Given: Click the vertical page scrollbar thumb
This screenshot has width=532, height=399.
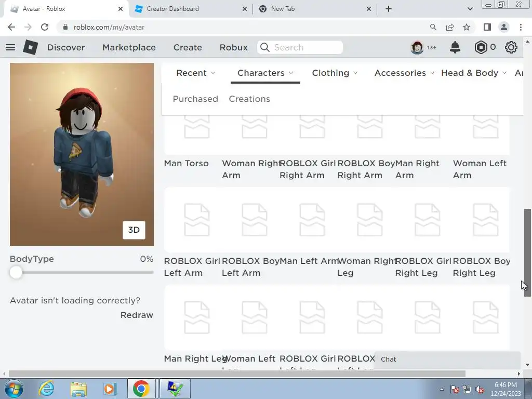Looking at the screenshot, I should 527,253.
